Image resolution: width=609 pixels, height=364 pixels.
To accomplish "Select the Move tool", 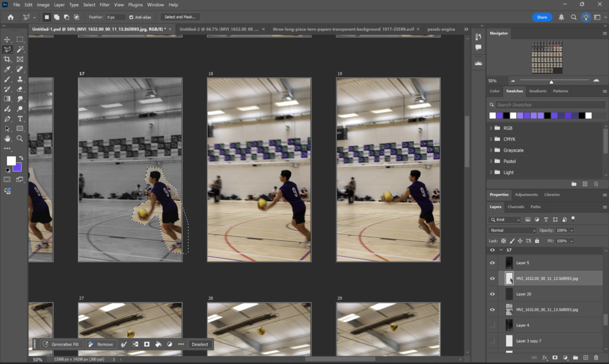I will pos(7,39).
